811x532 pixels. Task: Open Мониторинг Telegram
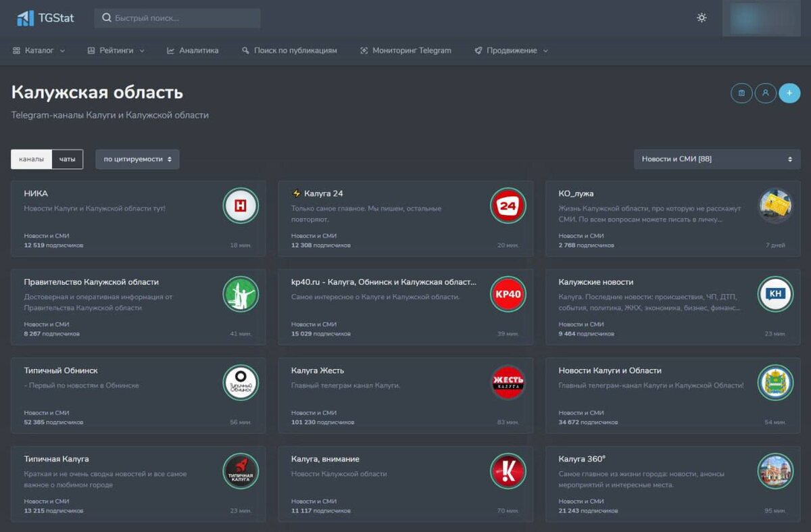click(x=405, y=51)
